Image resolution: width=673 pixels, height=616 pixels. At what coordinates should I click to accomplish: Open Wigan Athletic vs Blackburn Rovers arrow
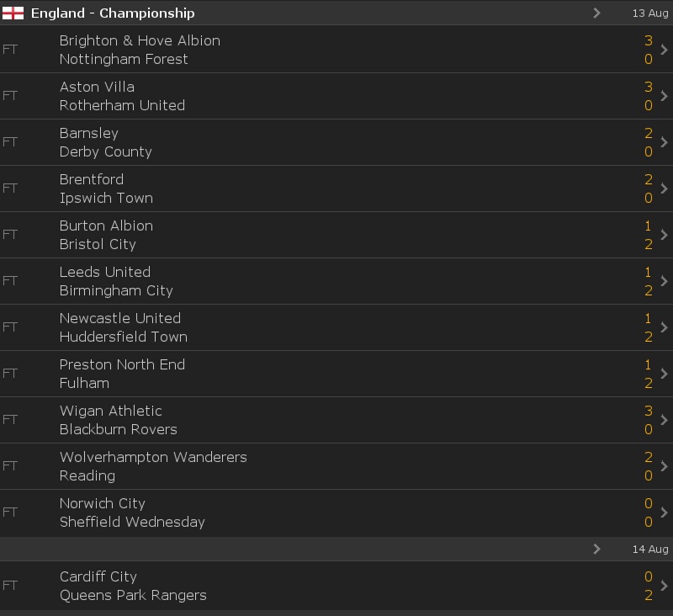[664, 420]
